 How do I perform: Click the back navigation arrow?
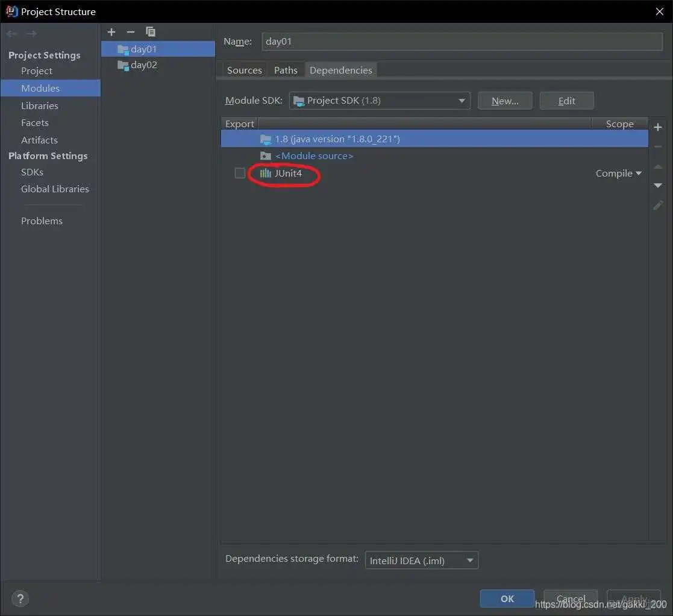tap(11, 33)
